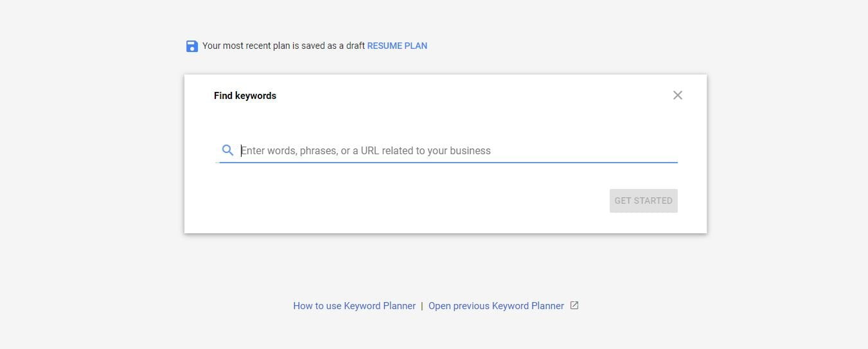Viewport: 868px width, 349px height.
Task: Click the icon beside Open previous Keyword Planner
Action: tap(574, 306)
